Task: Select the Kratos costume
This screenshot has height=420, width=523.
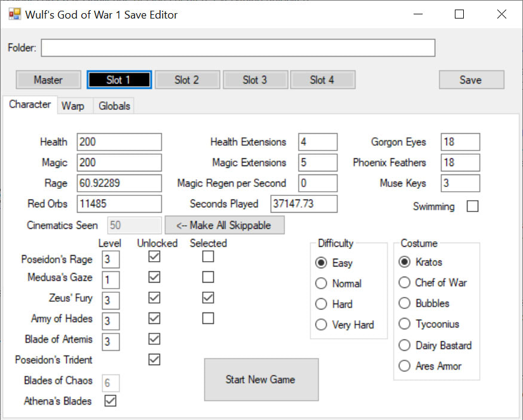Action: pyautogui.click(x=421, y=262)
